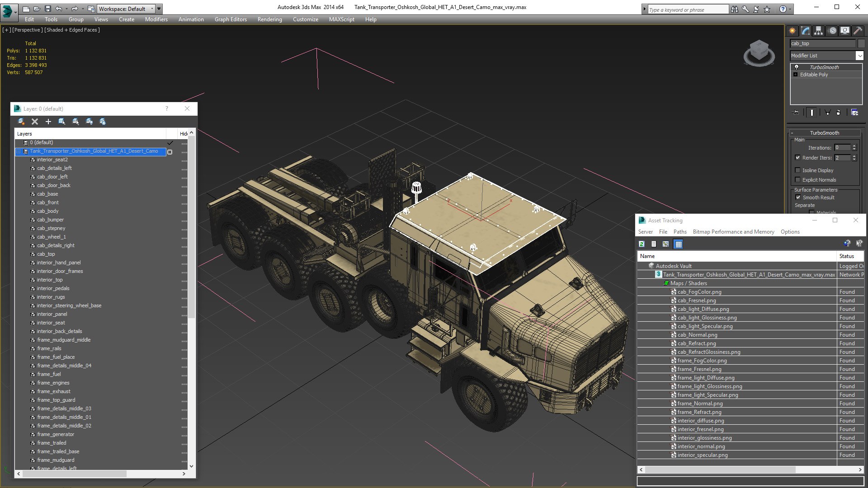Open the MAXScript menu
The height and width of the screenshot is (488, 868).
pos(341,19)
